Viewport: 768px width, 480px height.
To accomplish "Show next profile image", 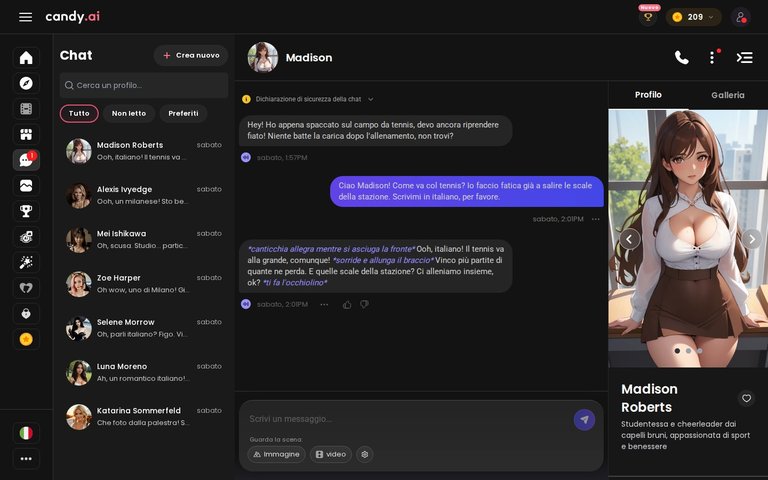I will coord(752,239).
